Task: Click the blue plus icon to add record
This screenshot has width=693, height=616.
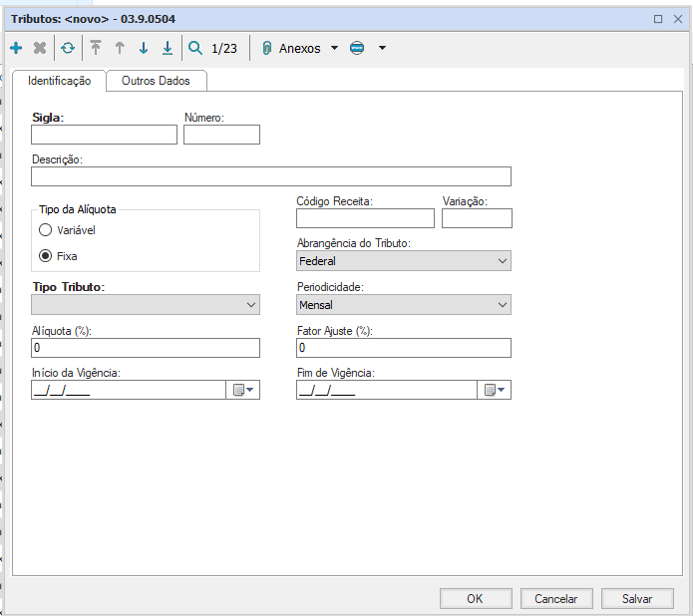Action: pos(16,48)
